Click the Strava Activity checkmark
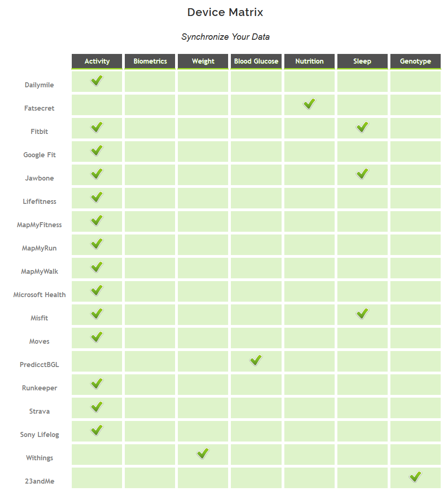 point(97,407)
